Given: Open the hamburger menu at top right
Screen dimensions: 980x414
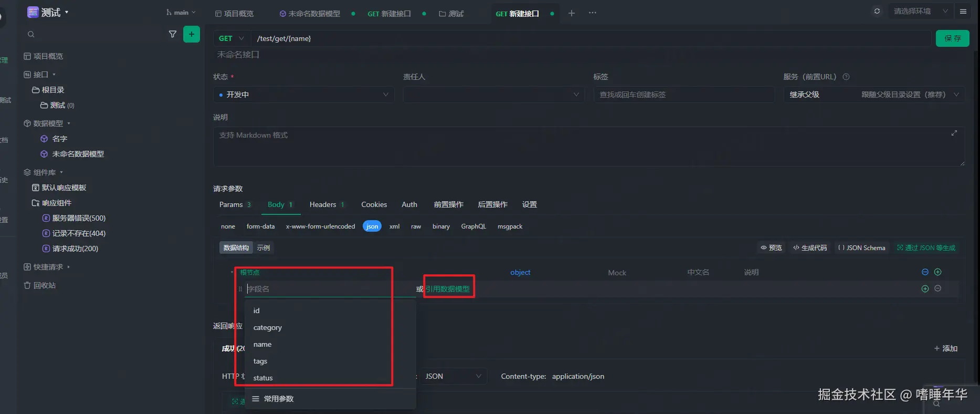Looking at the screenshot, I should (963, 11).
